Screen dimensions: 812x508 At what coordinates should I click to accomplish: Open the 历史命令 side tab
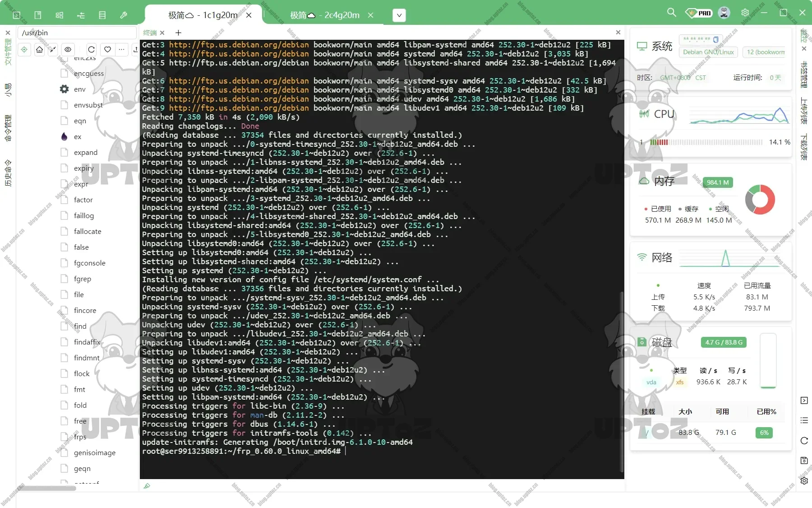point(8,173)
